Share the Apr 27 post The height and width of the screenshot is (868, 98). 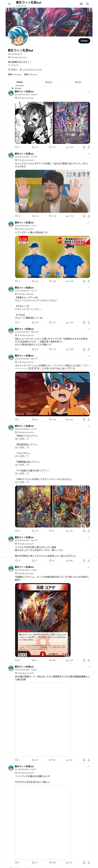tap(89, 420)
